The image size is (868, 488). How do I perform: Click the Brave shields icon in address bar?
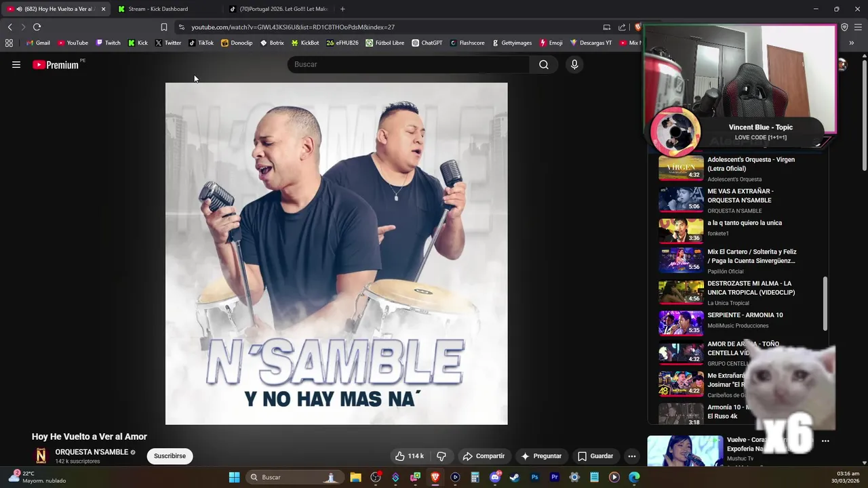[x=637, y=27]
